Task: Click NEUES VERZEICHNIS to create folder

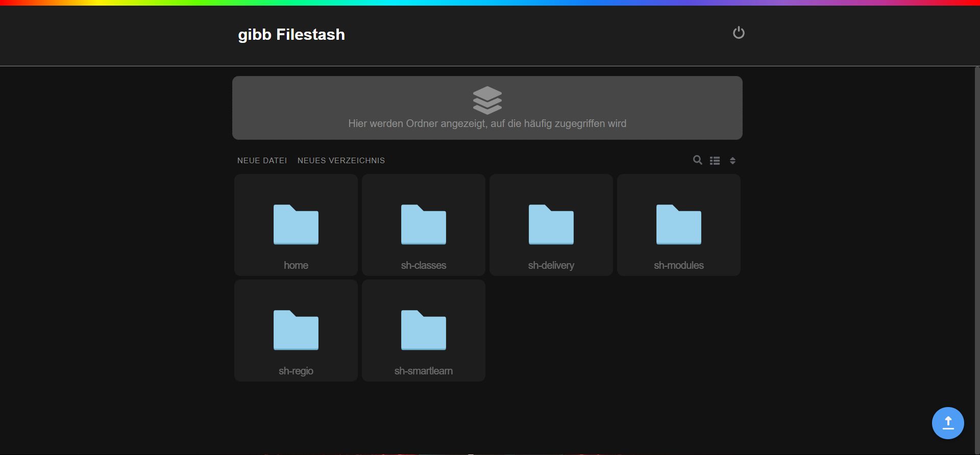Action: [x=341, y=161]
